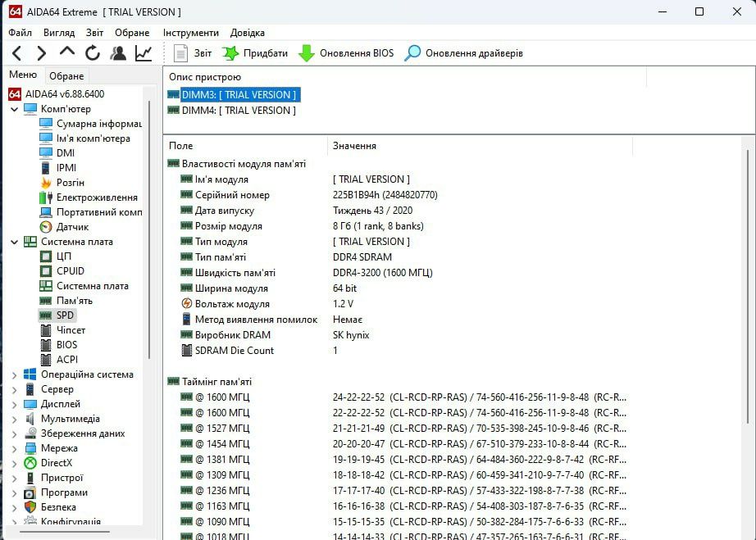Open the Звіт menu in the menu bar
The width and height of the screenshot is (756, 540).
tap(94, 33)
